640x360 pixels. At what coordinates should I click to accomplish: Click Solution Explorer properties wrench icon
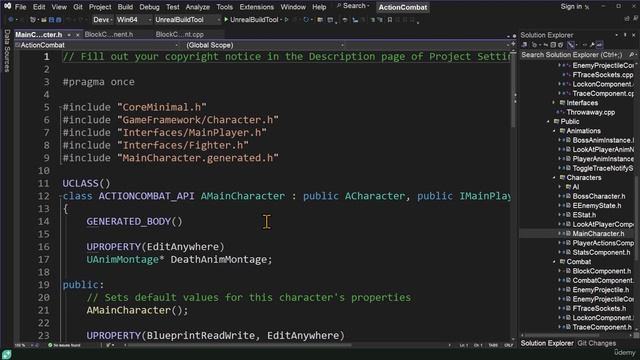592,45
